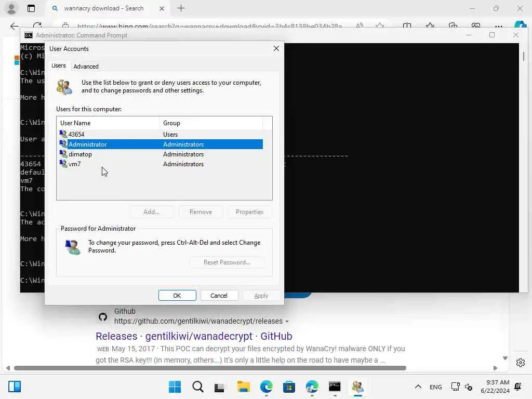
Task: Open Edge favorites list icon
Action: tap(430, 25)
